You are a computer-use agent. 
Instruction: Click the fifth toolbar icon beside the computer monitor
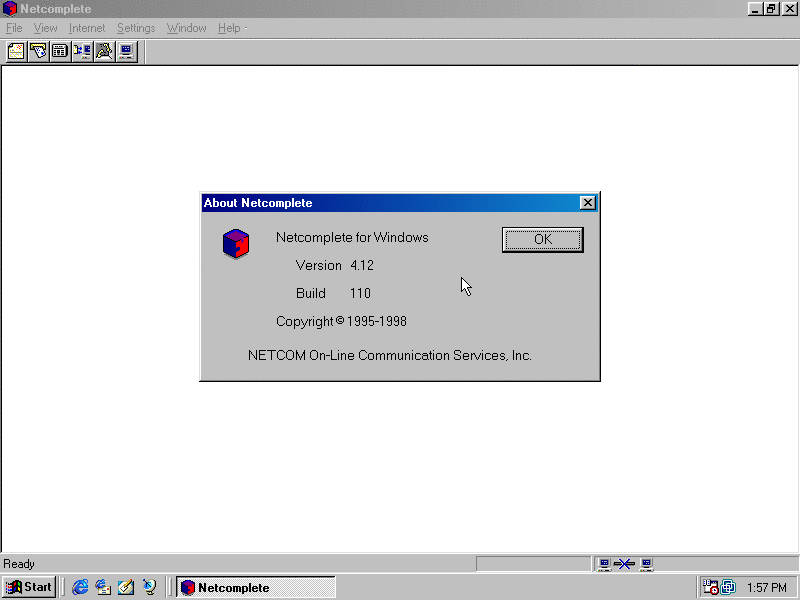point(104,51)
